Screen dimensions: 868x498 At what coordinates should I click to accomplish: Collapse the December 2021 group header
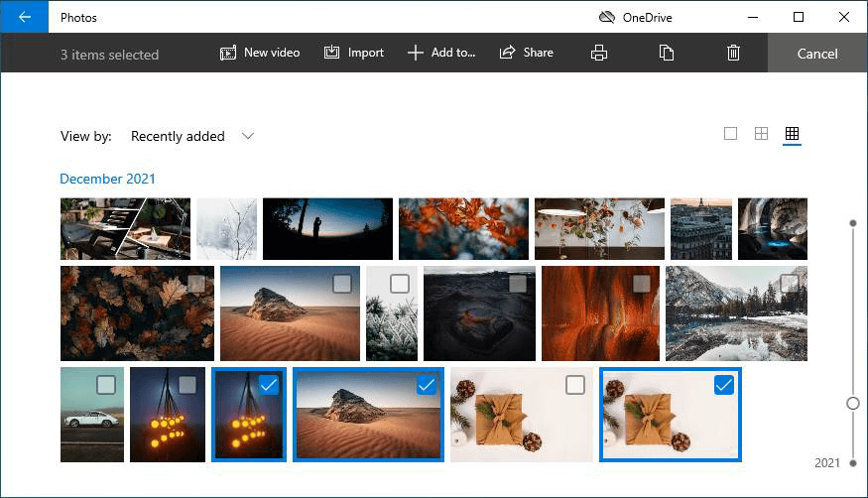pos(107,179)
